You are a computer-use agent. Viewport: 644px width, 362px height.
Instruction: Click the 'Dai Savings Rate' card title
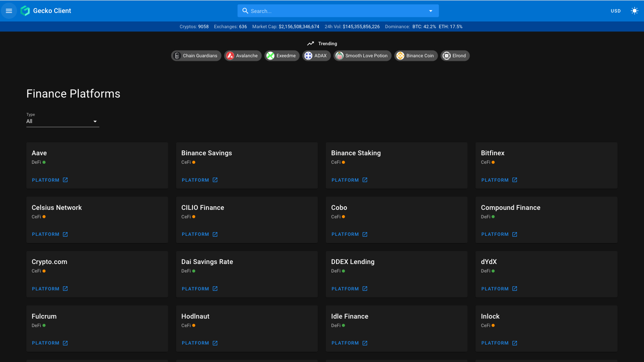(207, 262)
